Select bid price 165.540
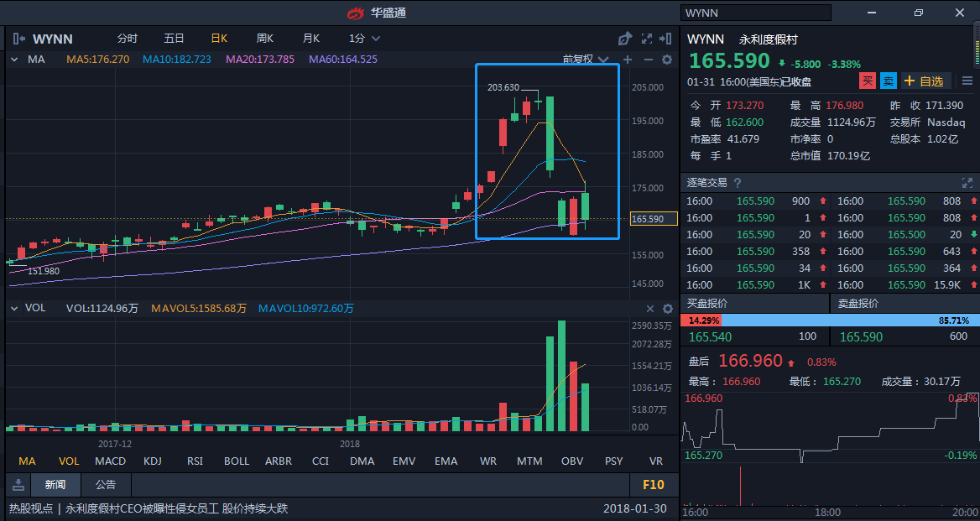The width and height of the screenshot is (980, 521). [x=710, y=337]
